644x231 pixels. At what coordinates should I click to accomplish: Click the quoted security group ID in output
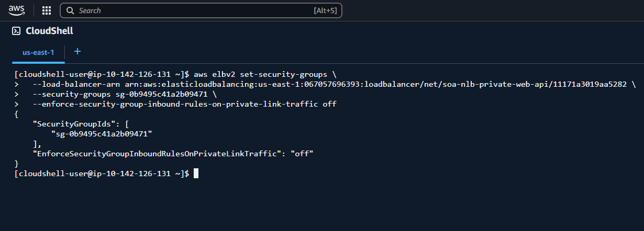click(x=101, y=134)
